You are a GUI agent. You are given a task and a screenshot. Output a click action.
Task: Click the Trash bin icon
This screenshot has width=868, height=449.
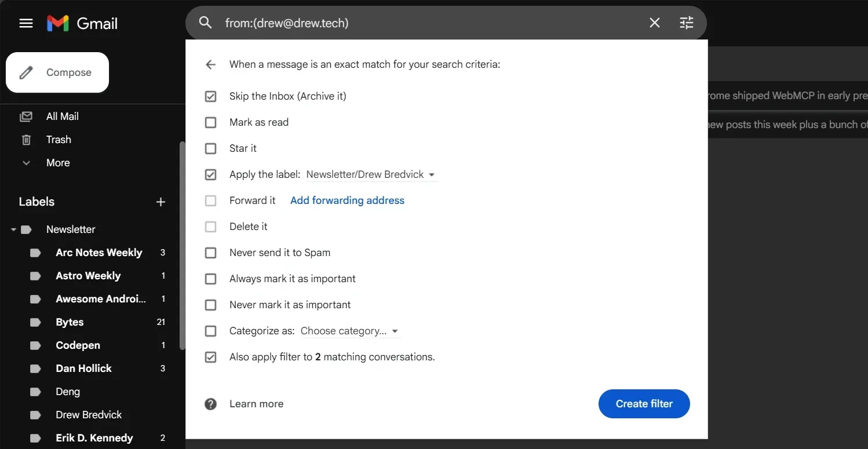click(x=26, y=140)
